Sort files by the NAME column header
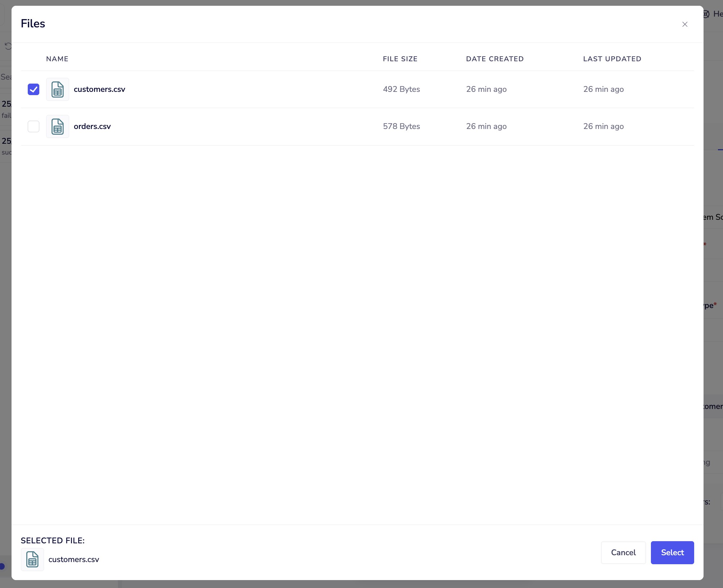The image size is (723, 588). tap(57, 59)
